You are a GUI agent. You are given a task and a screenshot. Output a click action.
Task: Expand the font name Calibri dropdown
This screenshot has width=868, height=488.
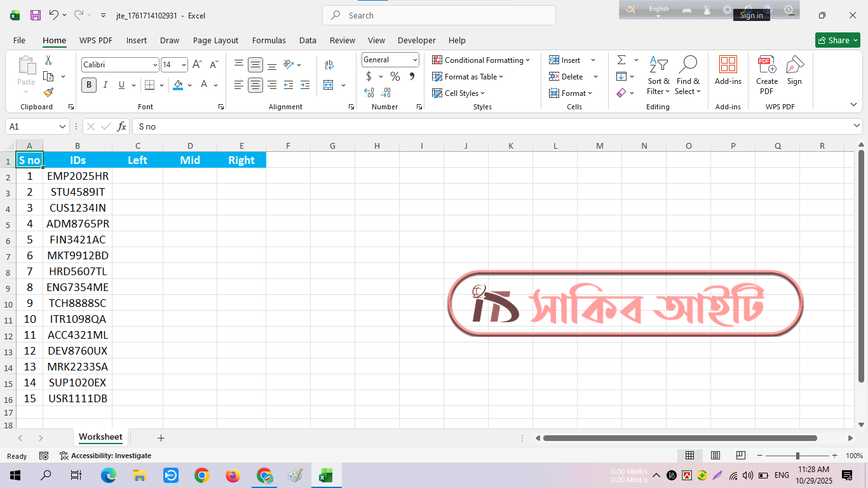point(155,65)
